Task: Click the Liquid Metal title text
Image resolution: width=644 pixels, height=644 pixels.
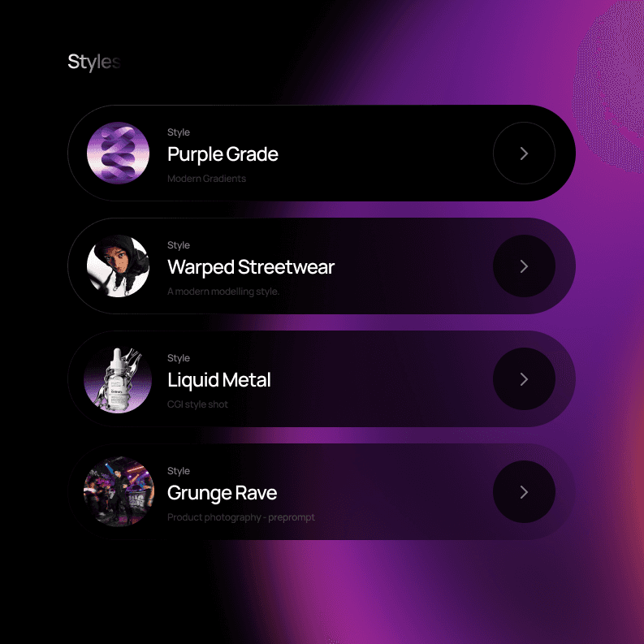Action: [x=219, y=380]
